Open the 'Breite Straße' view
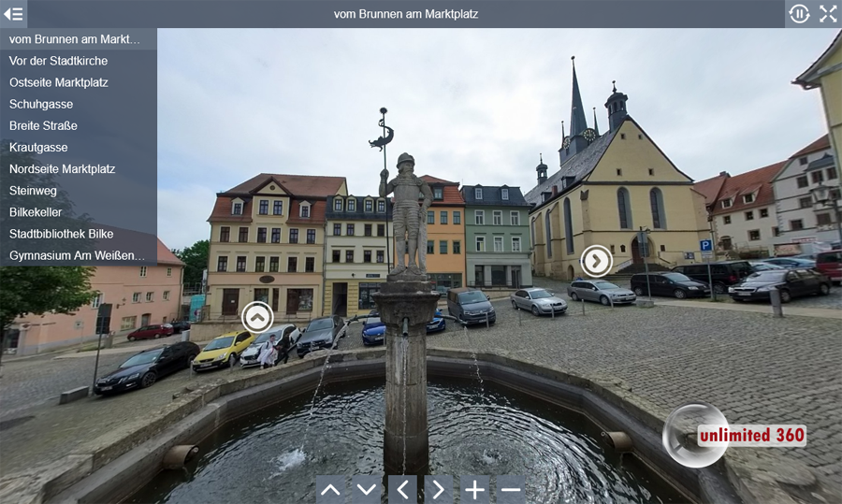This screenshot has height=504, width=842. [x=43, y=125]
